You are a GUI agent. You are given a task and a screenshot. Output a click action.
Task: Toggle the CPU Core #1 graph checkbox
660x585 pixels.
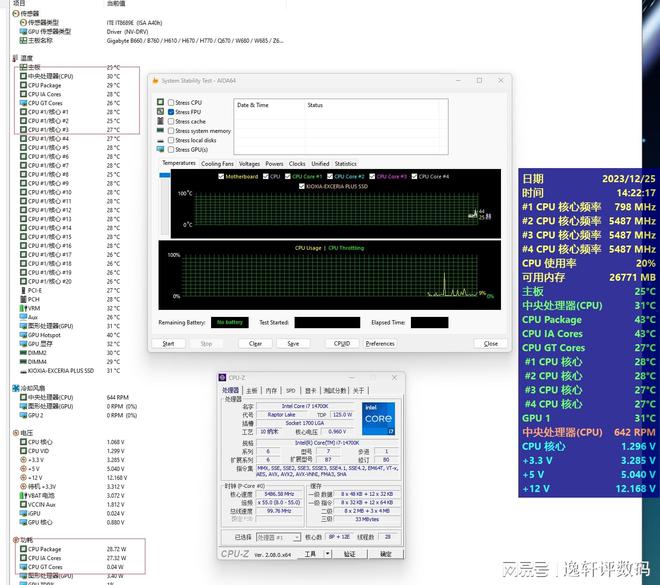(288, 176)
